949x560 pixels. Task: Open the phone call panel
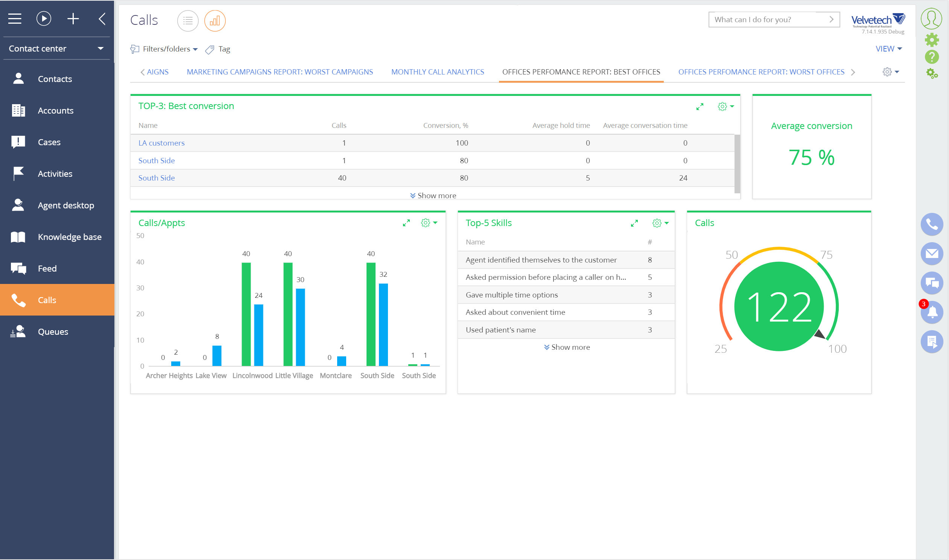[x=932, y=224]
